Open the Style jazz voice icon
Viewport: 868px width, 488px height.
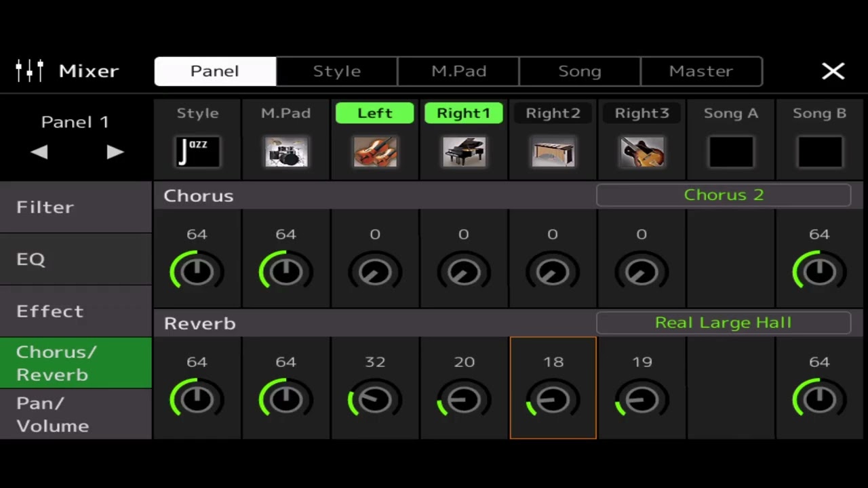pos(197,152)
